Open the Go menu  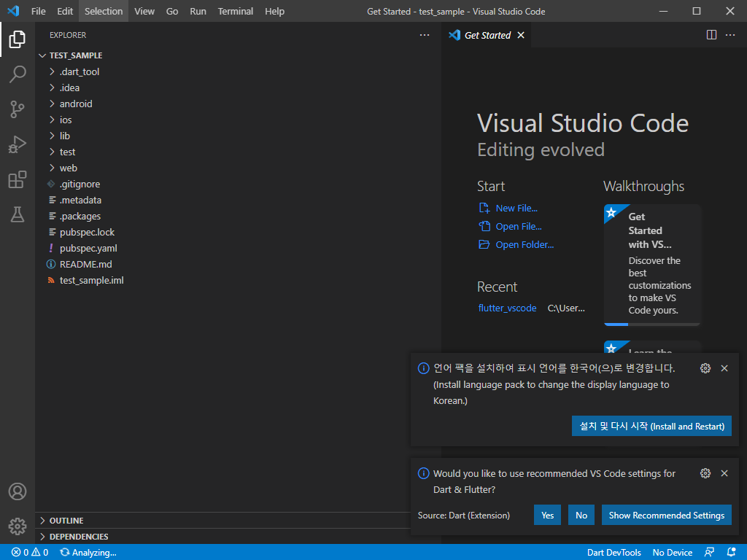pos(172,11)
